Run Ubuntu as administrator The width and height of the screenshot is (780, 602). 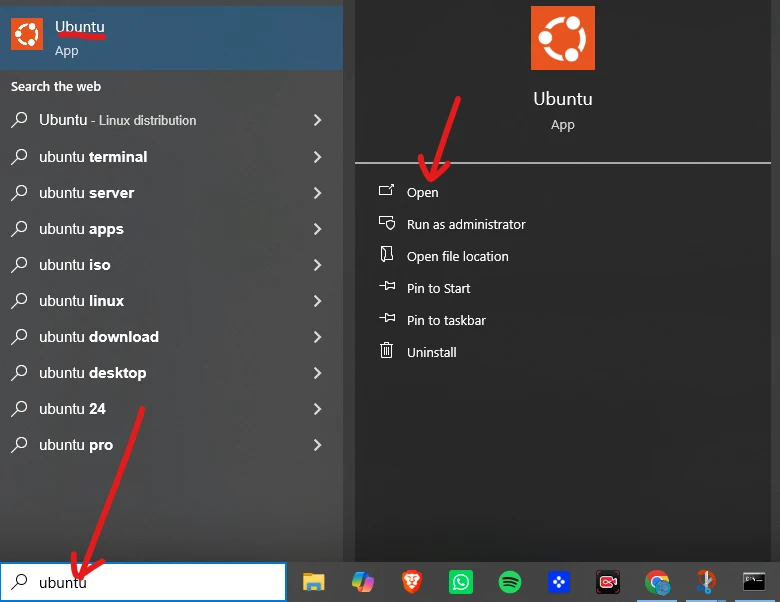466,224
